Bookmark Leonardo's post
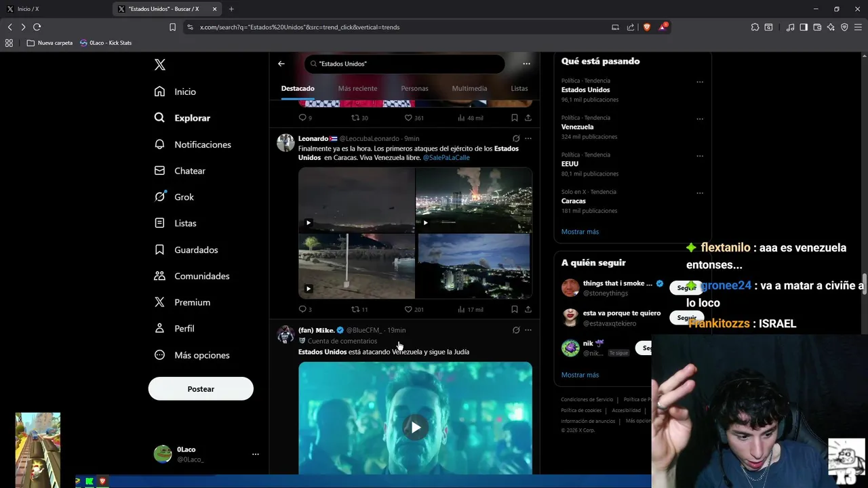The height and width of the screenshot is (488, 868). tap(515, 310)
